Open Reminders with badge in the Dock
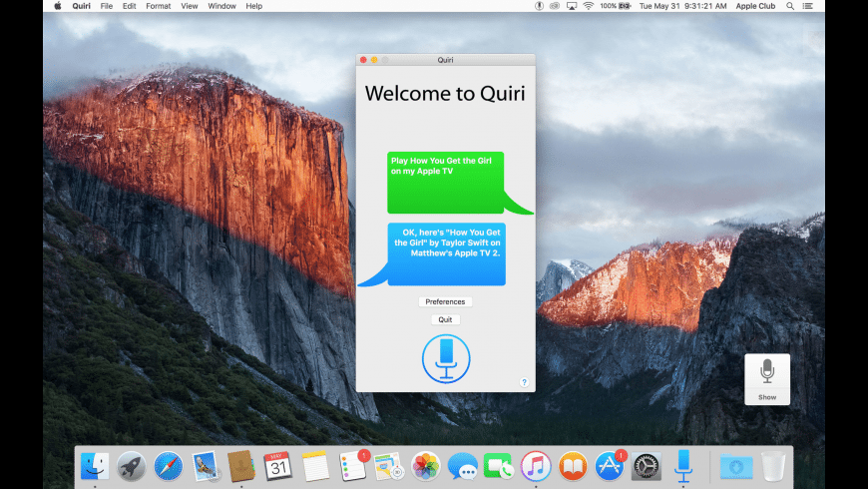The image size is (868, 489). tap(352, 465)
